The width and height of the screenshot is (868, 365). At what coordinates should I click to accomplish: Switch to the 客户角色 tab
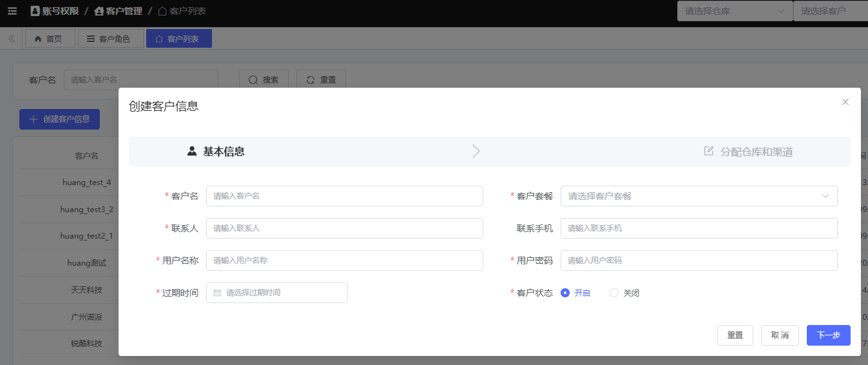click(x=110, y=39)
